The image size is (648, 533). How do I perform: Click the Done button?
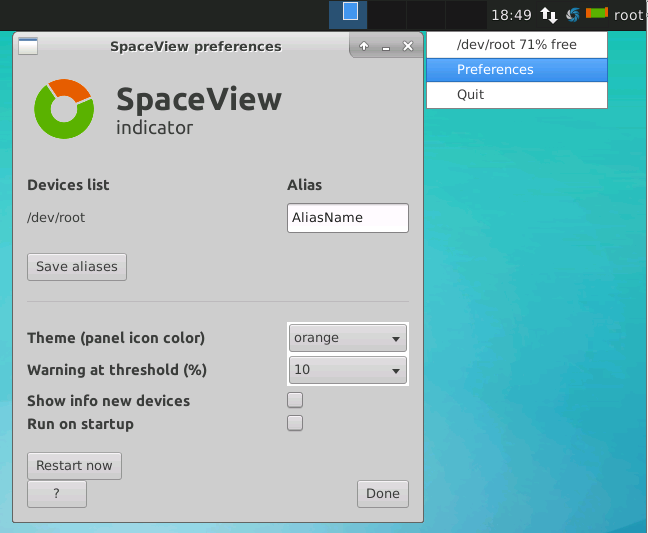click(383, 494)
